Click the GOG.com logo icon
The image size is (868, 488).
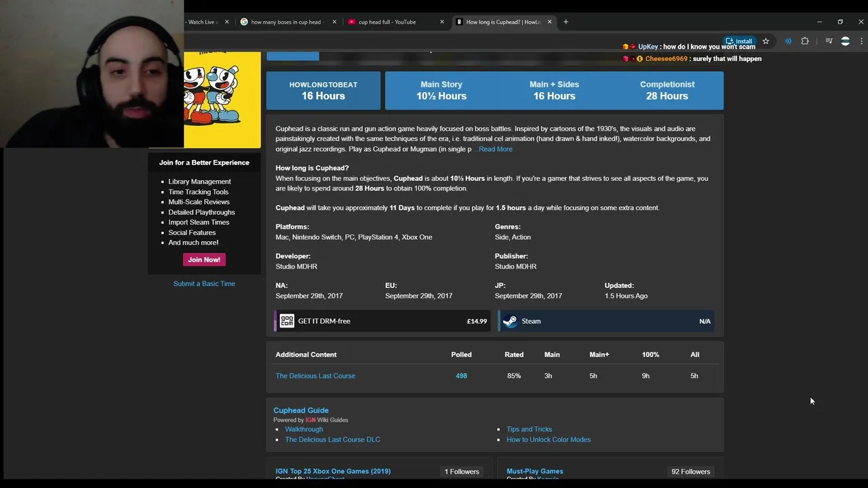pyautogui.click(x=287, y=321)
